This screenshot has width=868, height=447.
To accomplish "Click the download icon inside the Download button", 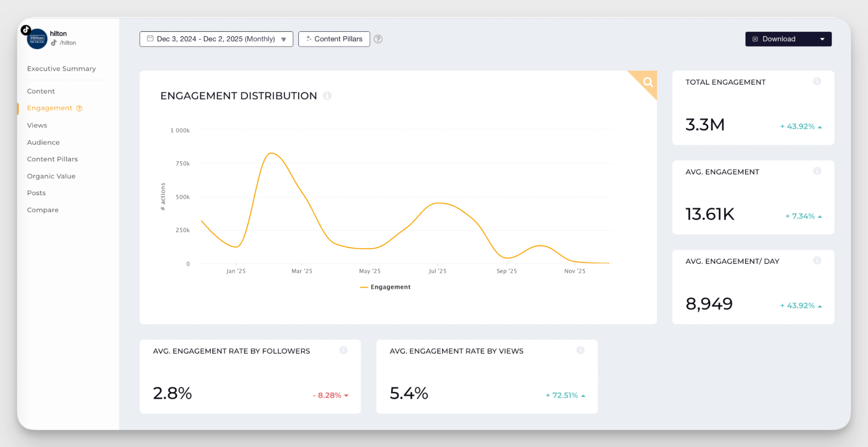I will 755,39.
